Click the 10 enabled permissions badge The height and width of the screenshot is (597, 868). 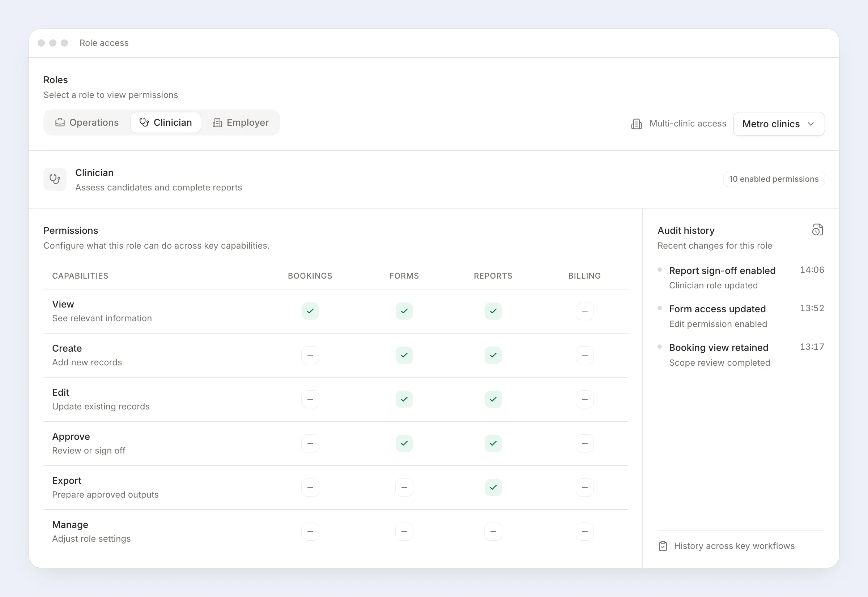(x=774, y=179)
